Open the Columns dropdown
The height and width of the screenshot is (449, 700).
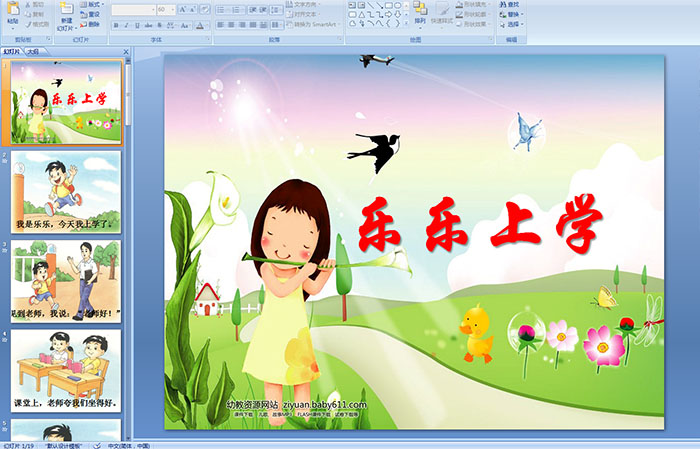click(x=277, y=25)
